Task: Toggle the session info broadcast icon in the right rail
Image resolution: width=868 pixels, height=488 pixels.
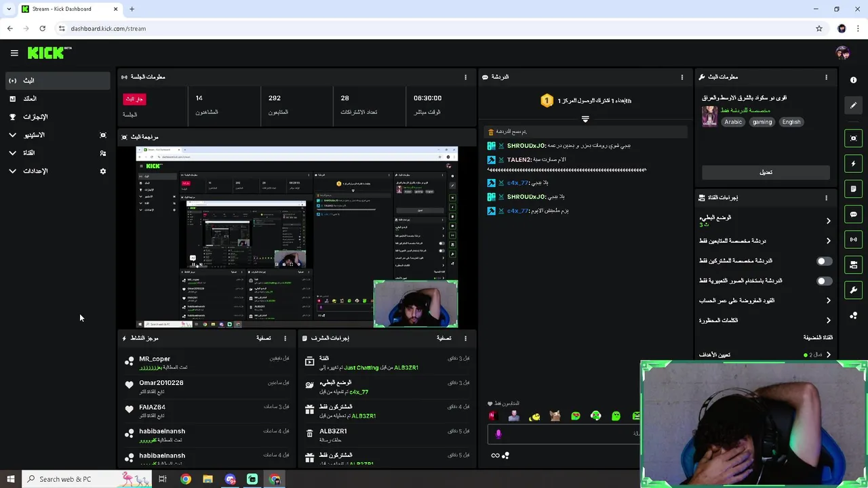Action: click(x=853, y=239)
